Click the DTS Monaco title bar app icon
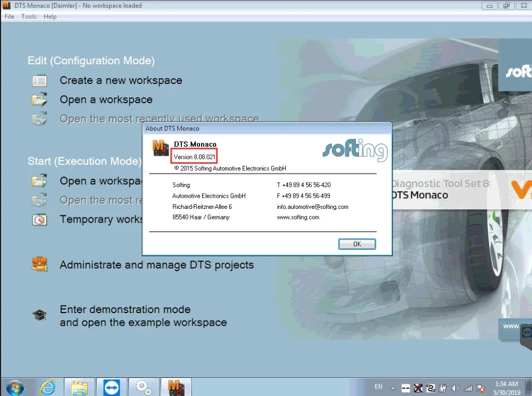This screenshot has height=396, width=532. [6, 5]
